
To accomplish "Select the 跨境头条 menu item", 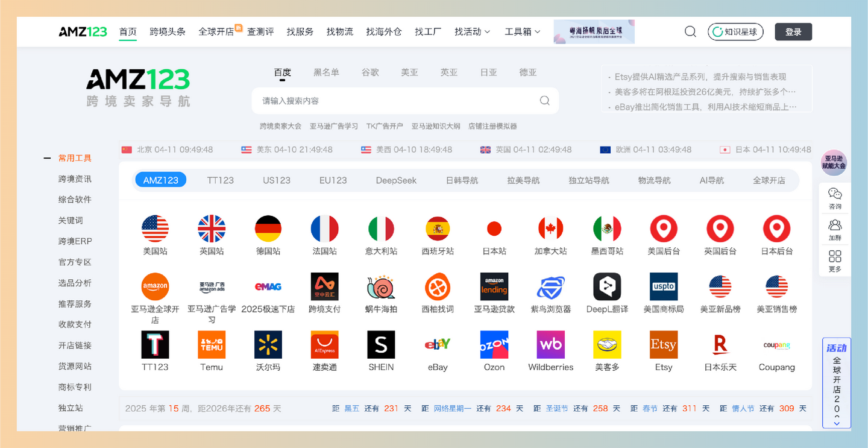I will (168, 31).
